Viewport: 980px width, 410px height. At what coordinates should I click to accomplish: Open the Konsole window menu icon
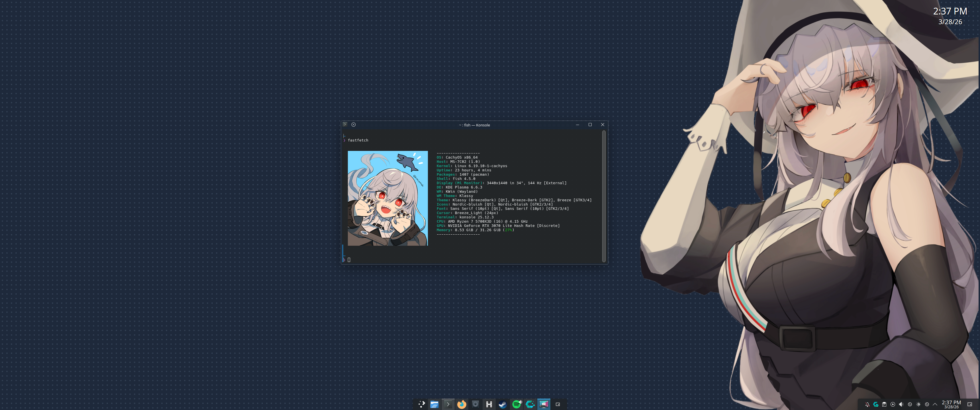click(x=345, y=125)
